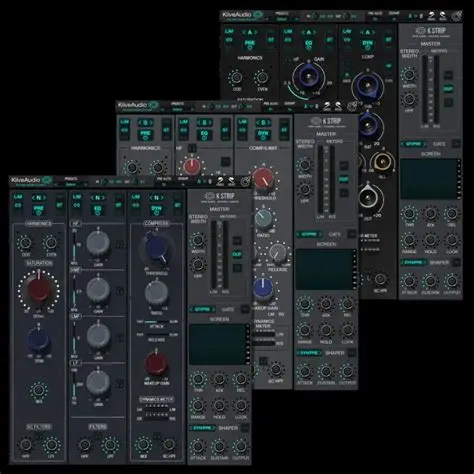Image resolution: width=474 pixels, height=474 pixels.
Task: Click the redo arrow in the front window
Action: (231, 181)
